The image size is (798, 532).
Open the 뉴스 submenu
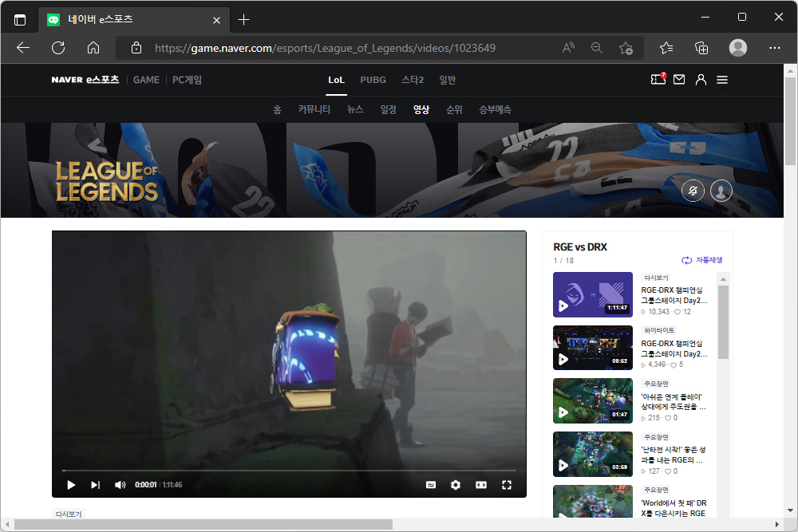click(x=355, y=109)
